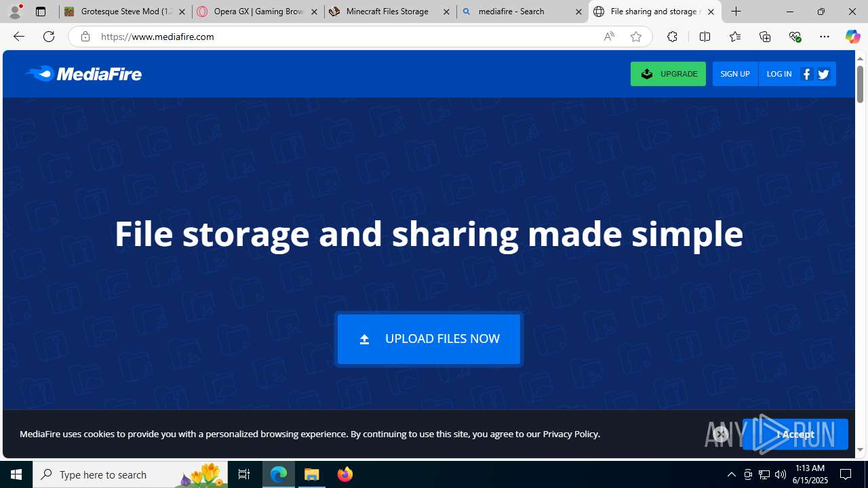
Task: Open tab actions menu icon
Action: [x=41, y=12]
